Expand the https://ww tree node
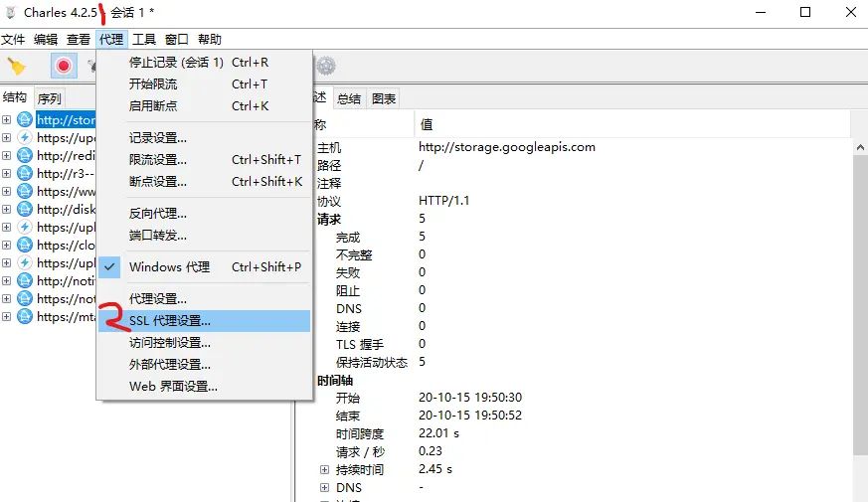The image size is (868, 502). pyautogui.click(x=7, y=191)
